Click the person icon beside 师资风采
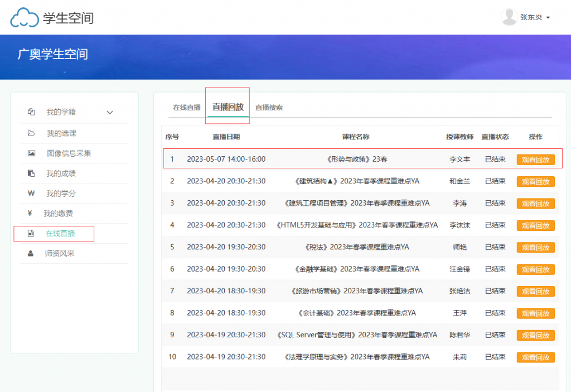 (31, 254)
